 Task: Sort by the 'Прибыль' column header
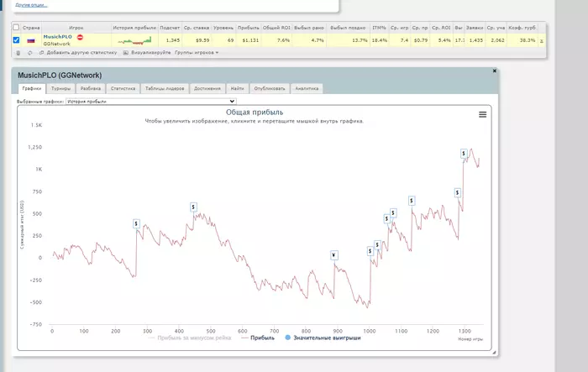point(249,28)
